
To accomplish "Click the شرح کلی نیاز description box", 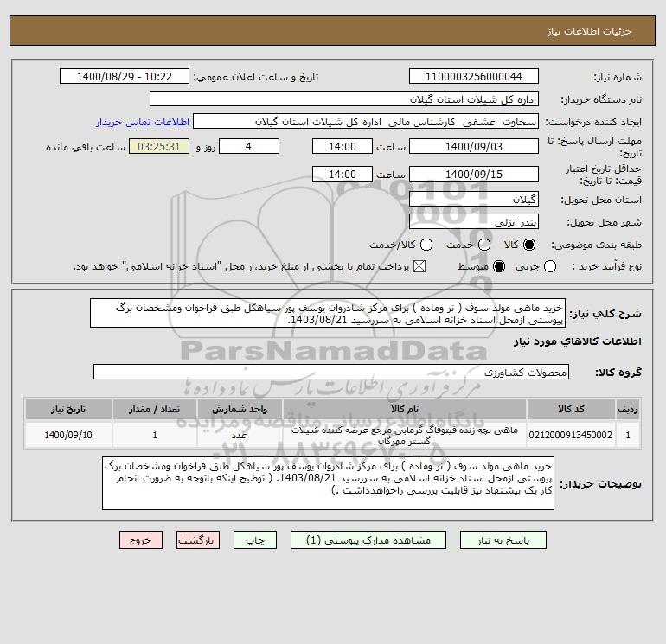I will click(328, 313).
